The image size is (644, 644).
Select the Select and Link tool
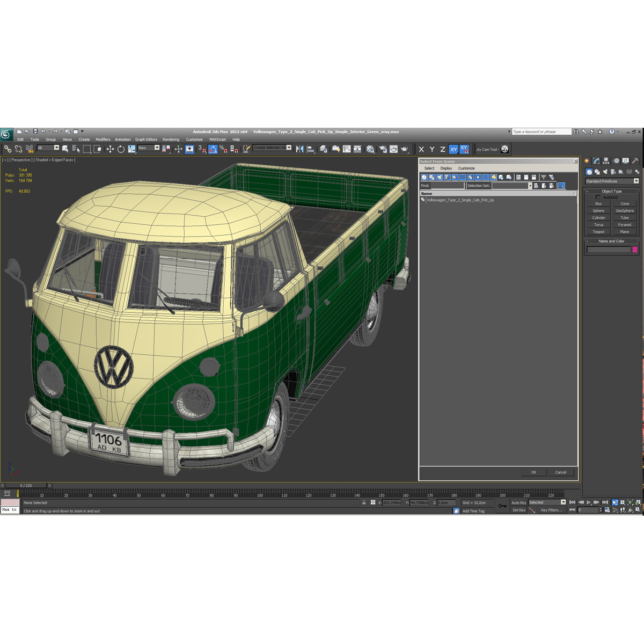pos(8,149)
